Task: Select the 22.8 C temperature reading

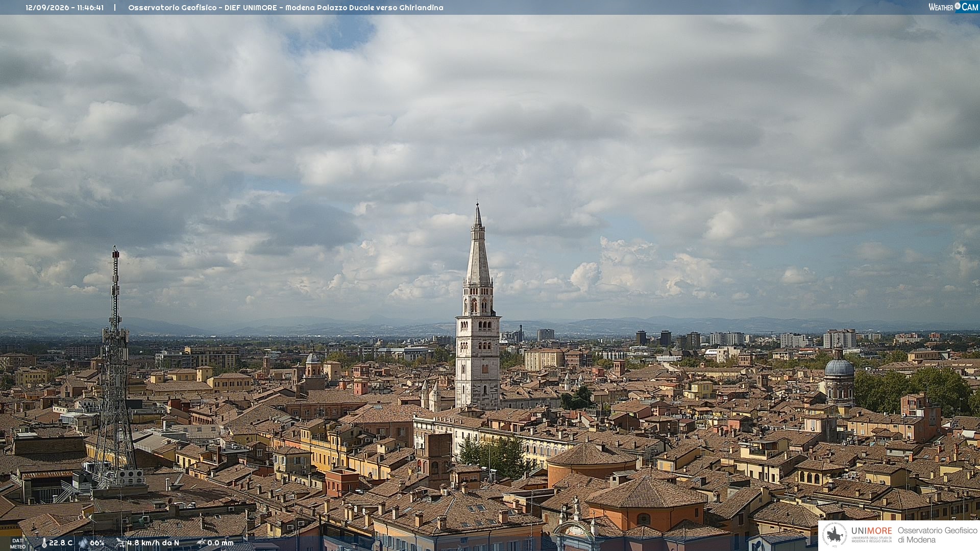Action: [x=61, y=543]
